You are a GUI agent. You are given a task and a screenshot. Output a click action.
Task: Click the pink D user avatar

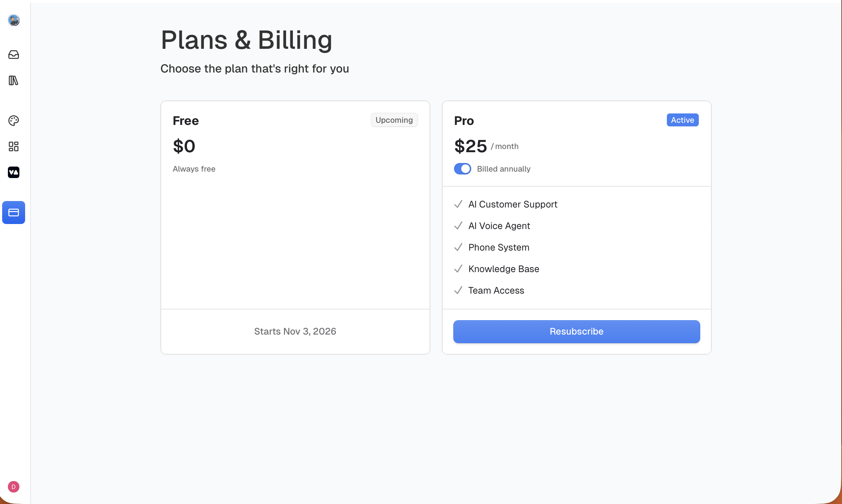coord(14,487)
